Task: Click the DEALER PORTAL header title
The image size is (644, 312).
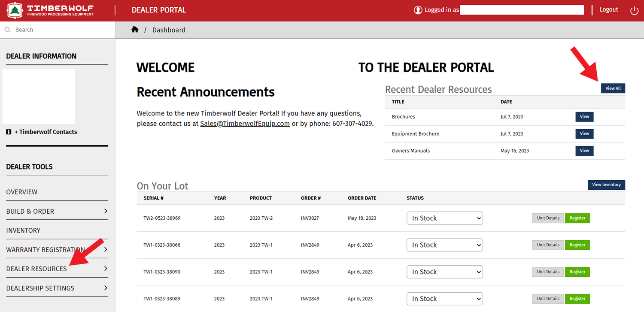Action: tap(159, 10)
